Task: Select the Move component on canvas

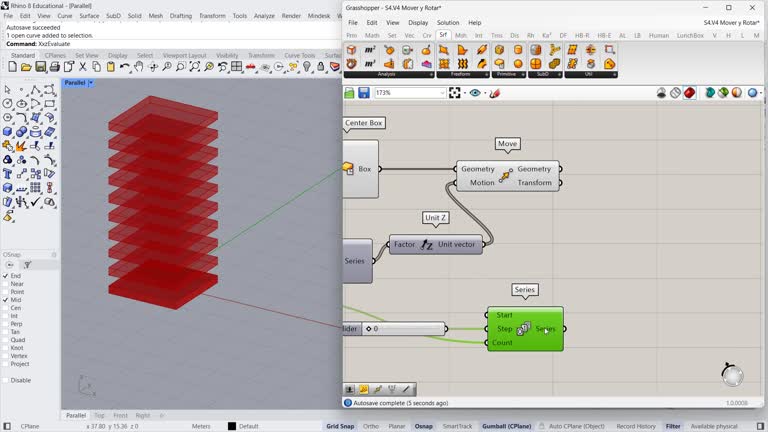Action: 507,176
